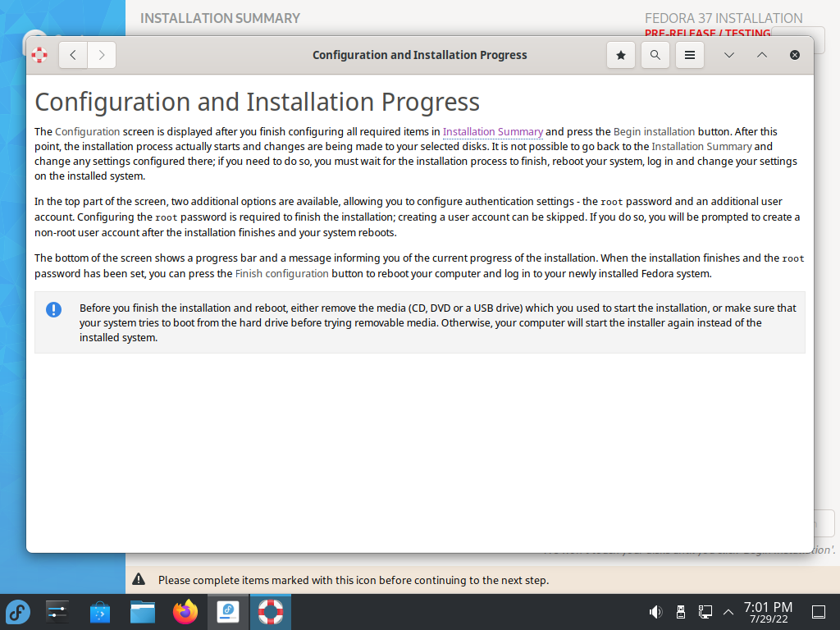Screen dimensions: 840x630
Task: Switch to the Fedora installer taskbar entry
Action: pos(228,612)
